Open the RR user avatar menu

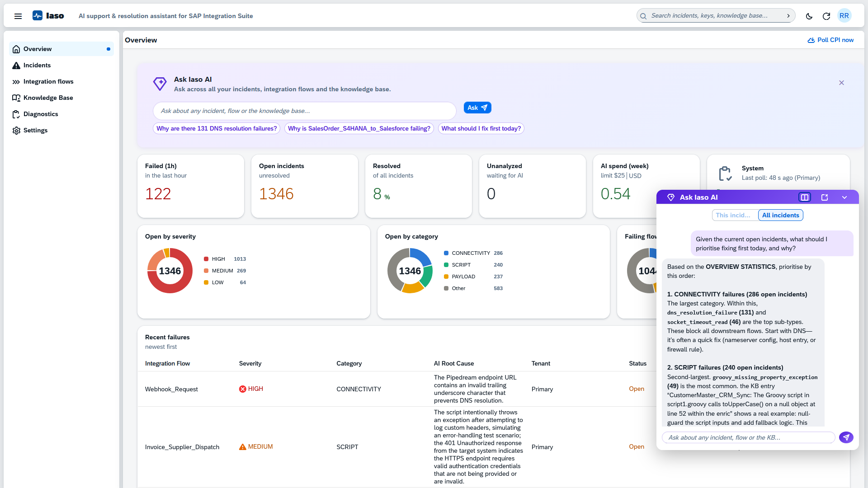[x=844, y=16]
